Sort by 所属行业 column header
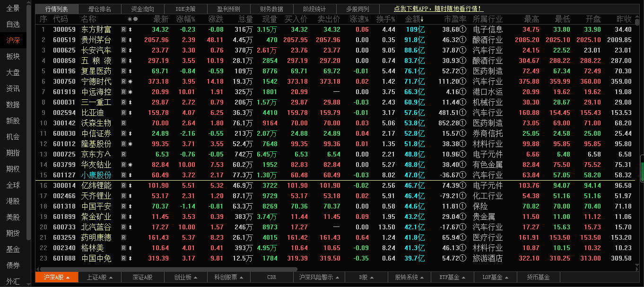The image size is (644, 287). 488,19
